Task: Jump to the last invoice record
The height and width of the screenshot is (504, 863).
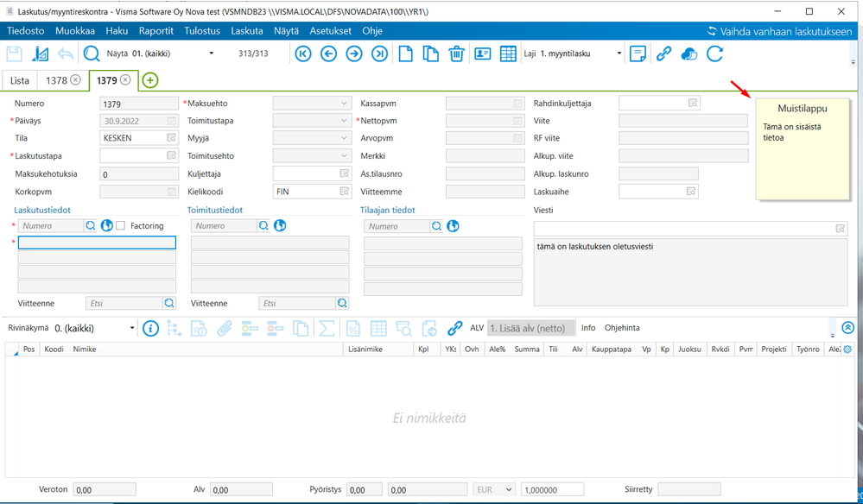Action: (x=379, y=54)
